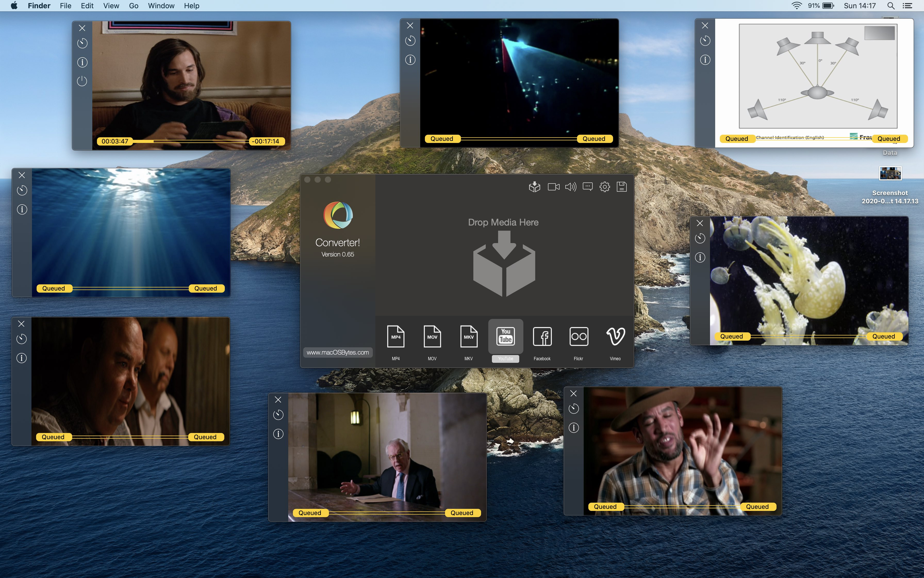Screen dimensions: 924x578
Task: Show info for the bearded man video
Action: tap(82, 62)
